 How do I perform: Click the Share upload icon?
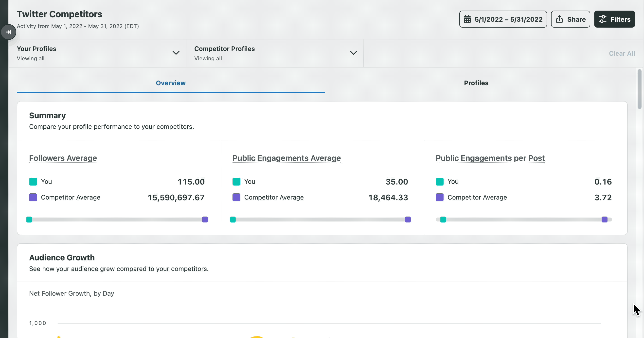tap(559, 19)
